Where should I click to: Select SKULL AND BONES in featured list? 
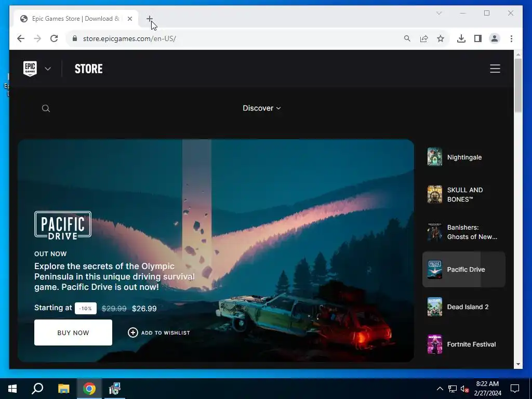click(x=464, y=194)
